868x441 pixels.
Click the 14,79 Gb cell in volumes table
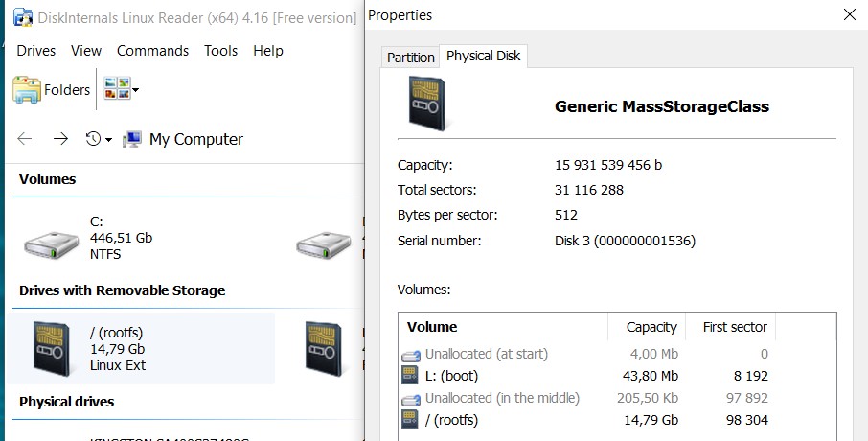pos(651,421)
